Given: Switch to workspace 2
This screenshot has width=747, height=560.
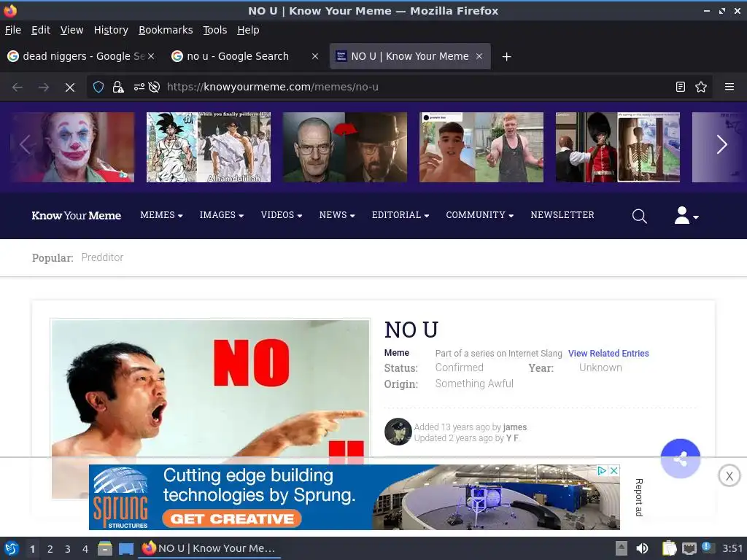Looking at the screenshot, I should pos(50,549).
